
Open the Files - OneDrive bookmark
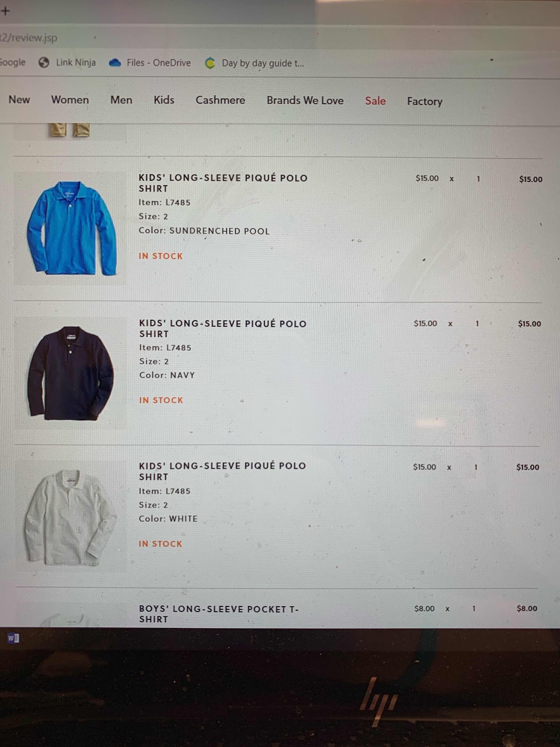coord(150,63)
